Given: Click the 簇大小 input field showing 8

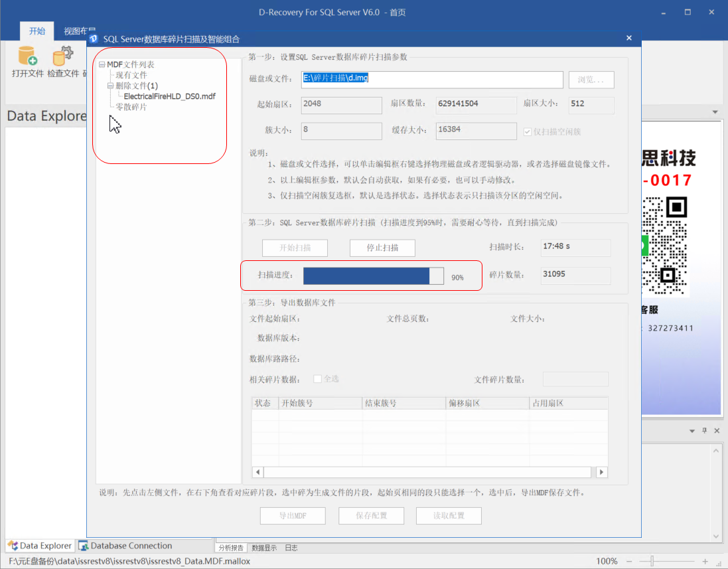Looking at the screenshot, I should point(341,131).
